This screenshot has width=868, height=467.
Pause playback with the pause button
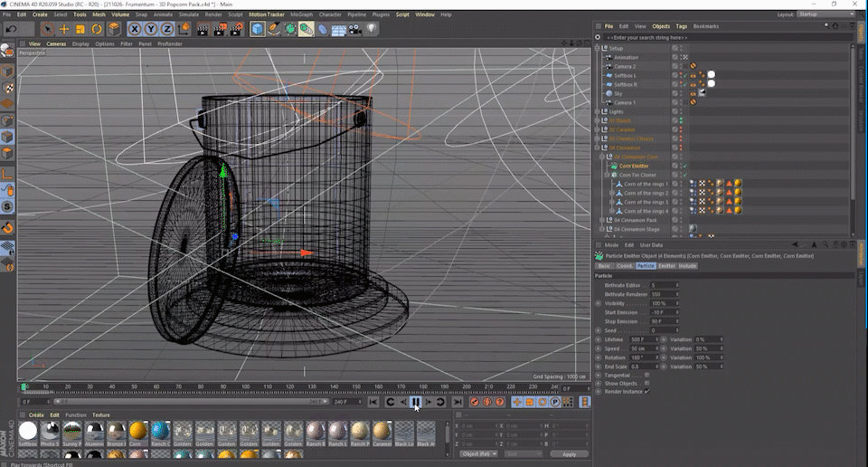coord(416,402)
